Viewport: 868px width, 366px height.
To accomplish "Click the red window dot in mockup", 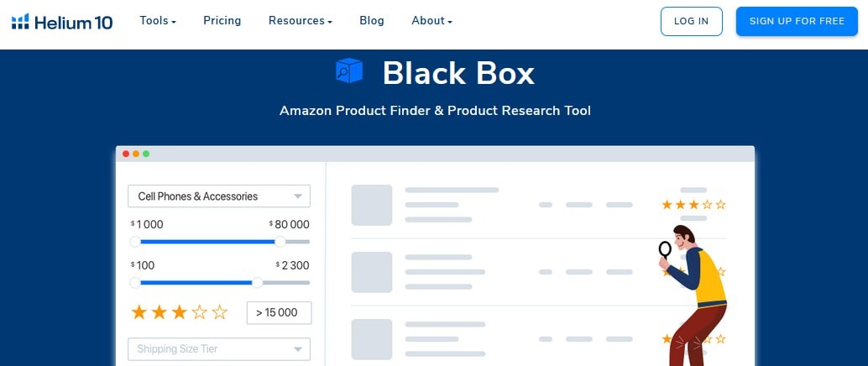I will click(126, 154).
